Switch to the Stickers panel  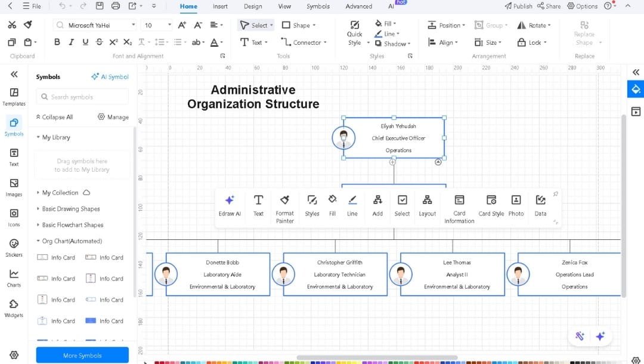coord(14,248)
